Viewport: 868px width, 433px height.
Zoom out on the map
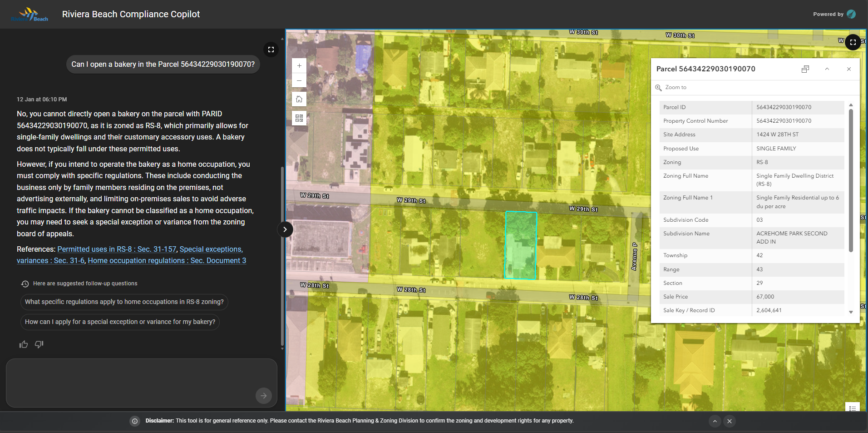(x=299, y=80)
